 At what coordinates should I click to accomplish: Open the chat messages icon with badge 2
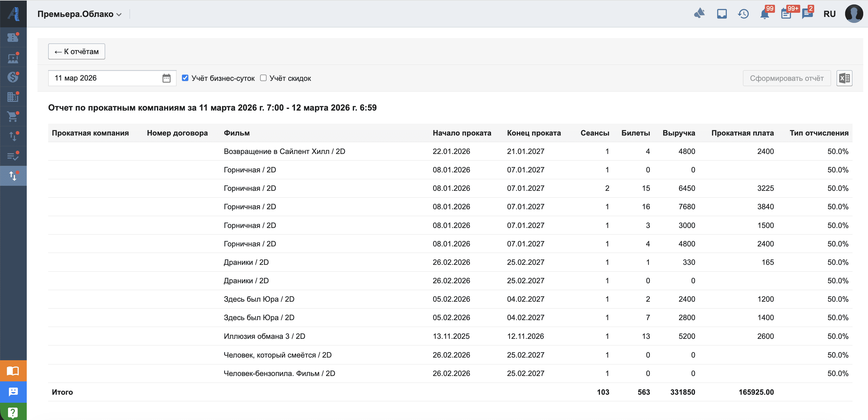(807, 14)
